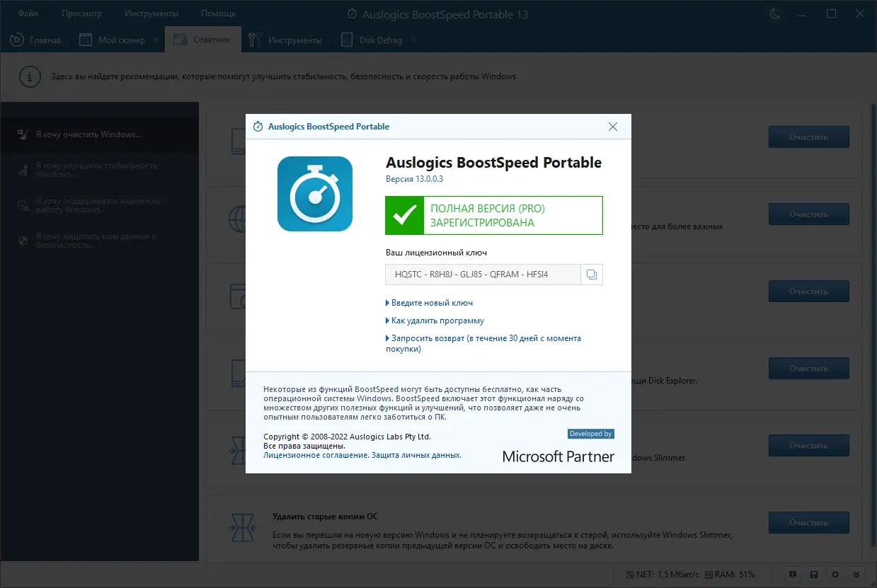Image resolution: width=877 pixels, height=588 pixels.
Task: Click the version text 'Версия 13.0.0.3'
Action: click(x=414, y=179)
